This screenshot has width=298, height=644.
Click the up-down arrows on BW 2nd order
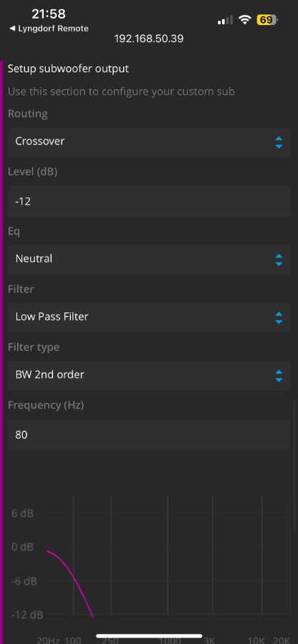click(x=279, y=376)
